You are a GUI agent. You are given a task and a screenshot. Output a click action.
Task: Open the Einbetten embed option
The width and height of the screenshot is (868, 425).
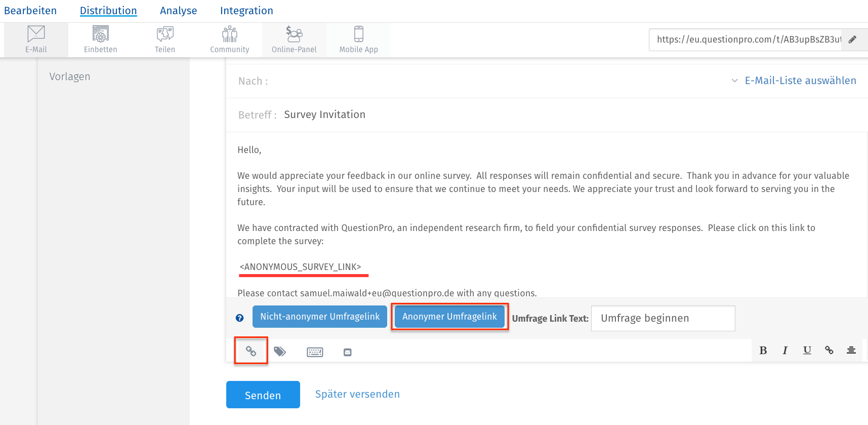click(100, 40)
